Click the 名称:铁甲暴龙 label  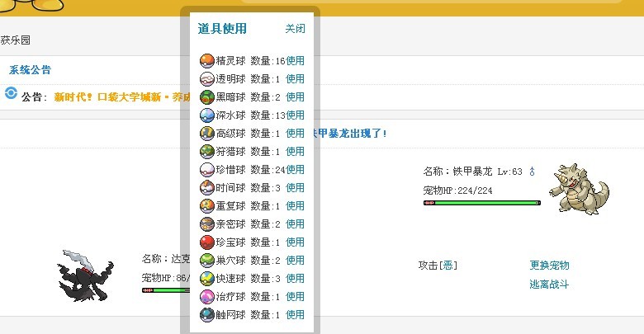[x=457, y=172]
